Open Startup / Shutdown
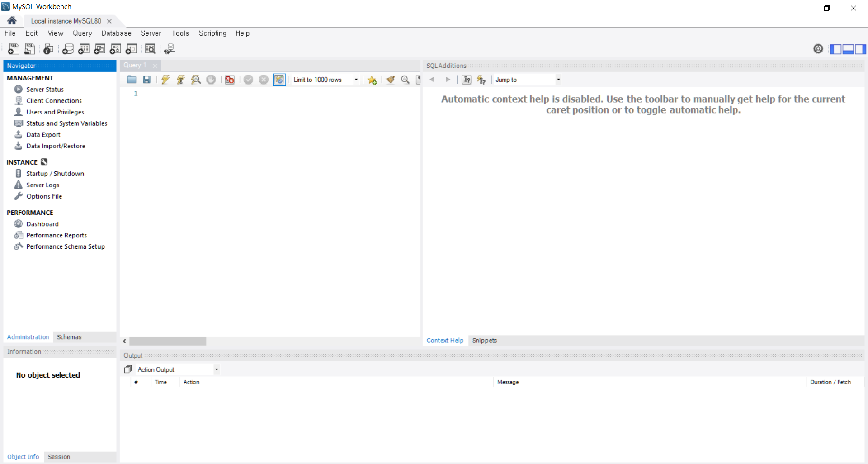The height and width of the screenshot is (464, 868). pyautogui.click(x=55, y=174)
